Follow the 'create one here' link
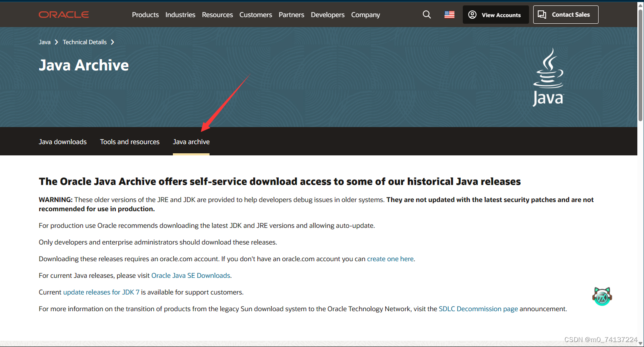This screenshot has width=644, height=347. click(x=390, y=259)
